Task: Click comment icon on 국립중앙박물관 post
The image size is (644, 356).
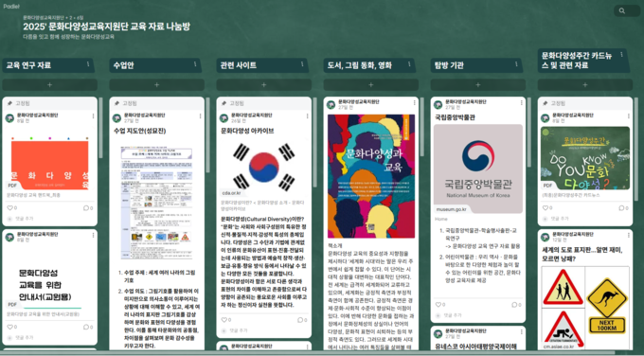Action: [x=514, y=305]
